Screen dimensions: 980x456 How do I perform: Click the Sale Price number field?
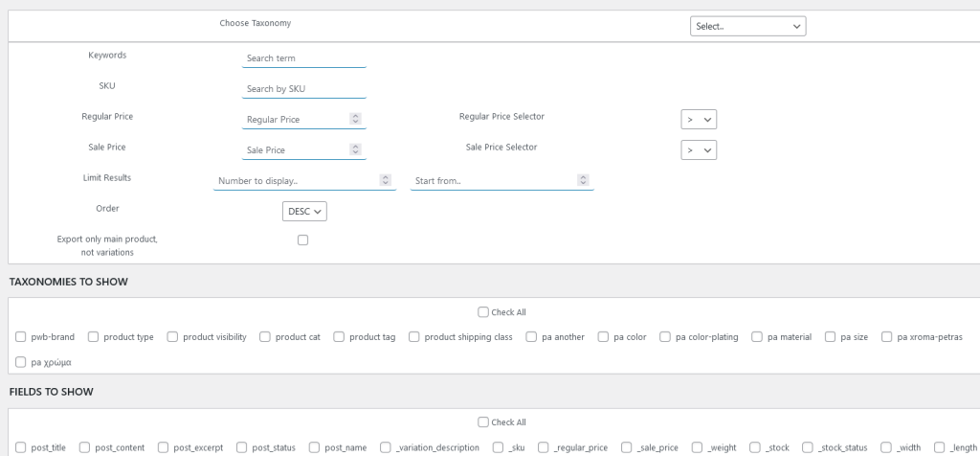[x=303, y=150]
